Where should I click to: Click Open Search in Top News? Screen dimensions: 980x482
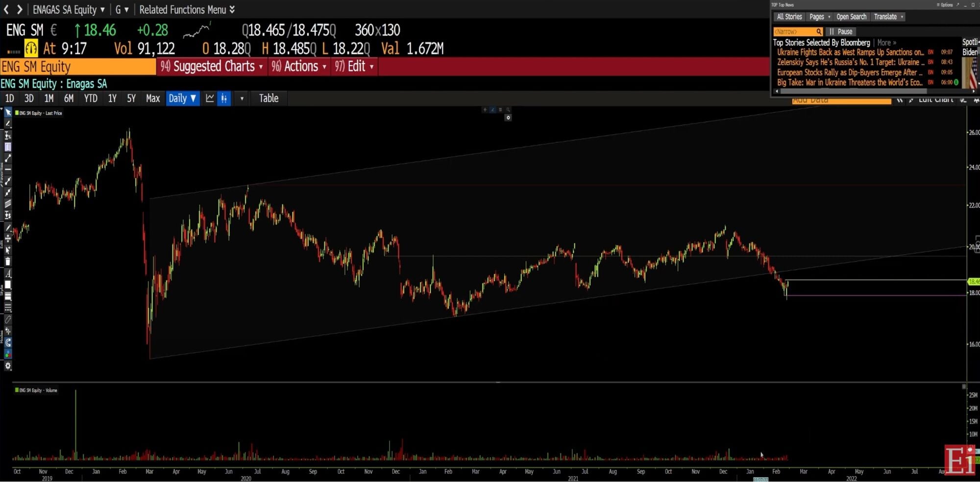[851, 17]
